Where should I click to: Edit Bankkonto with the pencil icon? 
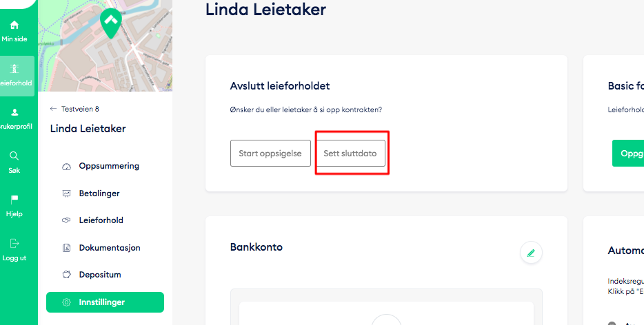tap(531, 253)
